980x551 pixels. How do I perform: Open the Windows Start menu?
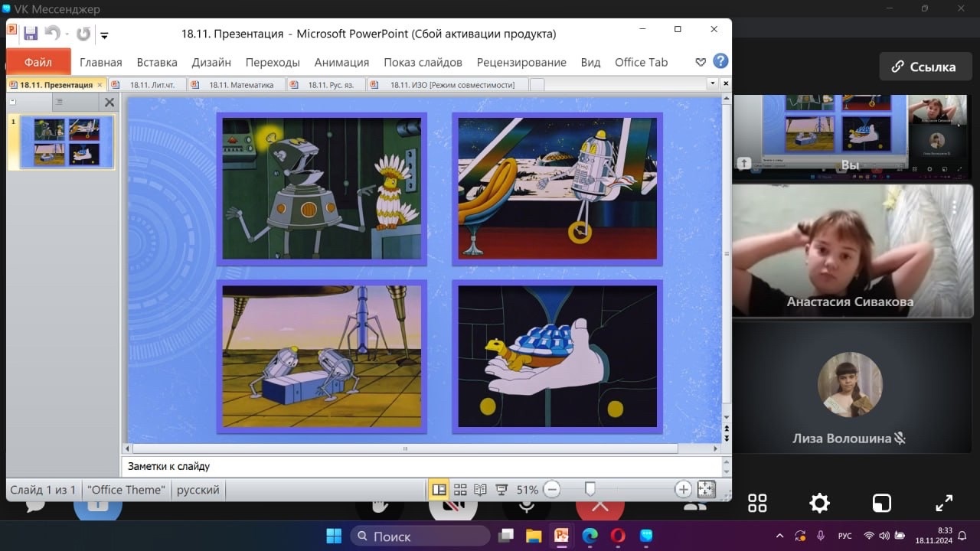pos(335,536)
